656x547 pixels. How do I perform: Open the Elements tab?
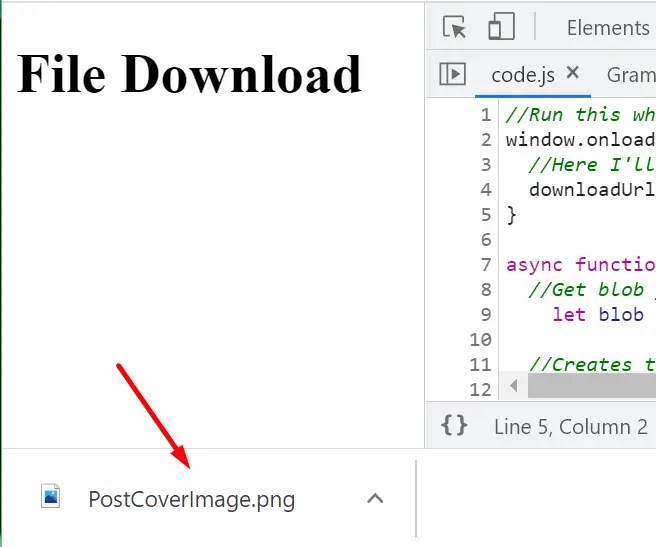click(608, 28)
